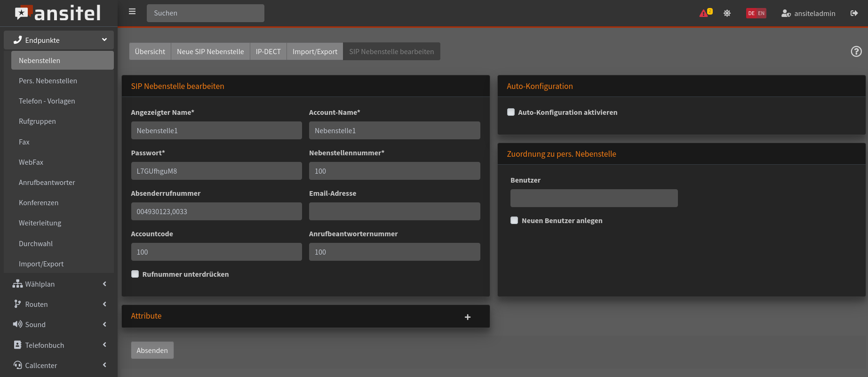Switch to the Neue SIP Nebenstelle tab
The width and height of the screenshot is (868, 377).
(210, 52)
